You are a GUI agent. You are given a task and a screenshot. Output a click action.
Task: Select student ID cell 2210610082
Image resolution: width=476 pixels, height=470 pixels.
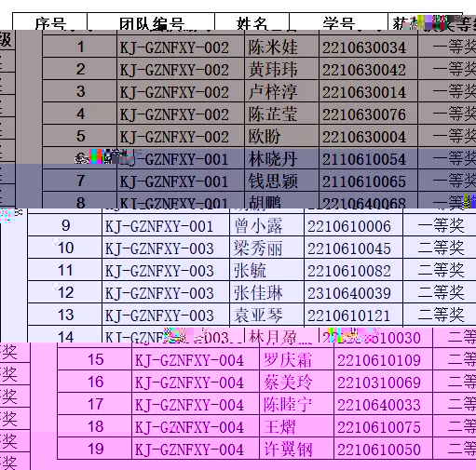353,270
